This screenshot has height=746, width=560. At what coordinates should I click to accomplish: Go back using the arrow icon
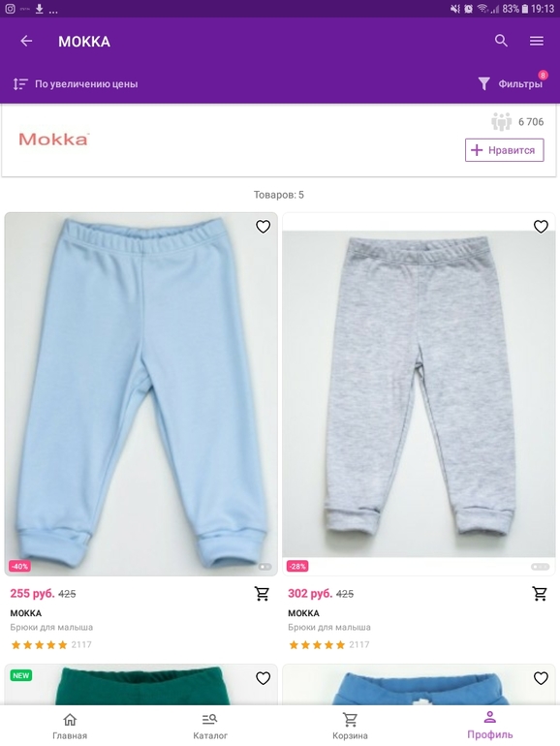point(26,42)
